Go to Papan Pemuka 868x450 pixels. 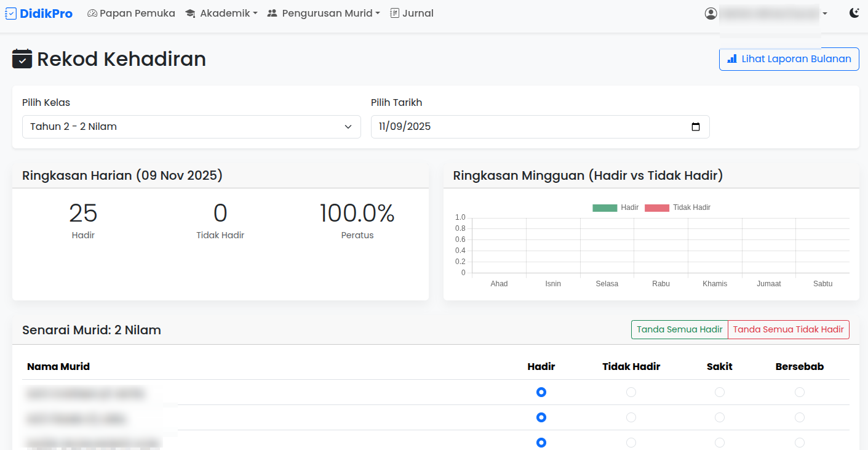point(131,12)
